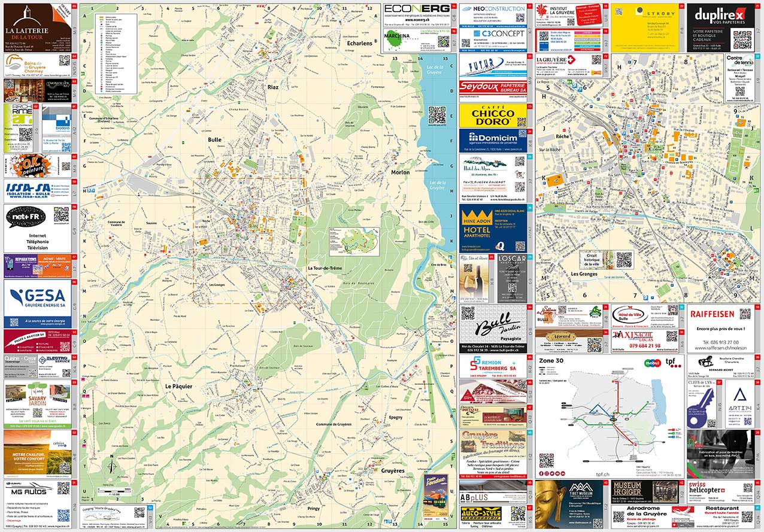Click the Museum HR Giger ad
This screenshot has height=532, width=764.
[644, 492]
